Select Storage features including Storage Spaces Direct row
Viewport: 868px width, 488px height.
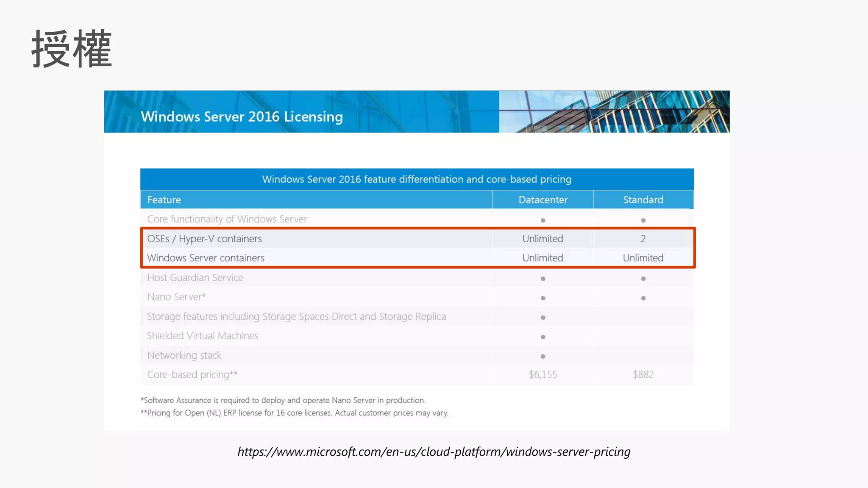point(417,316)
